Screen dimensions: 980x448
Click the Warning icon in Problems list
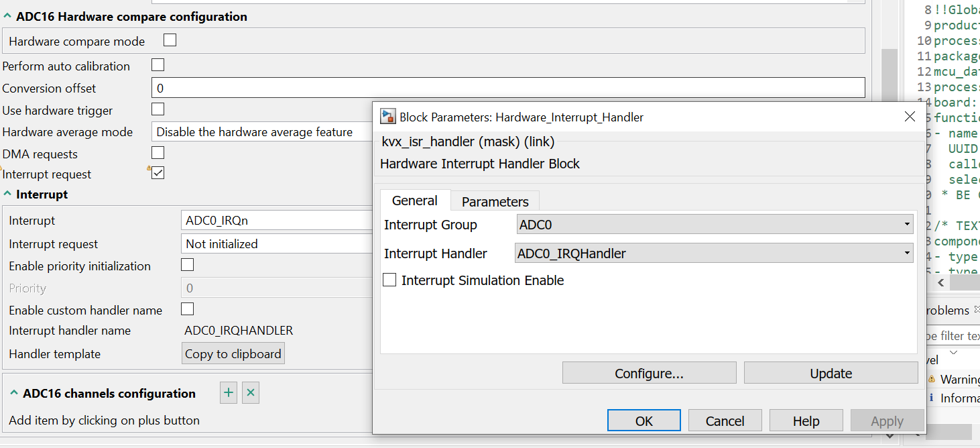(x=931, y=380)
